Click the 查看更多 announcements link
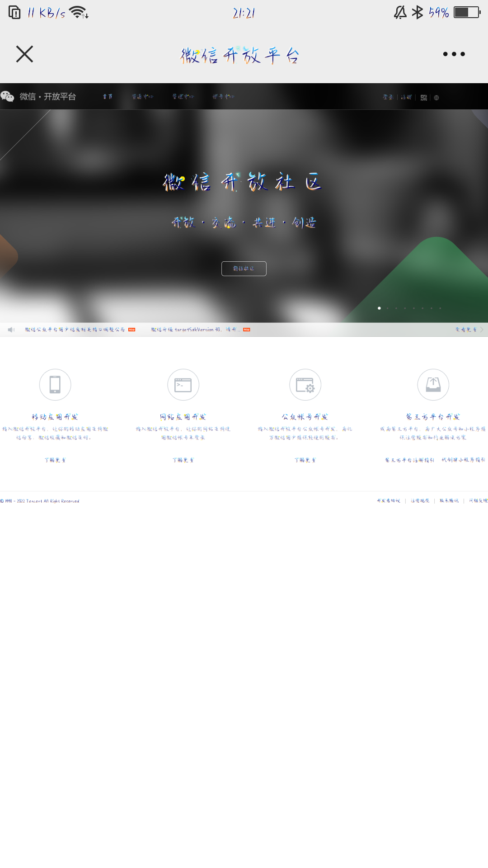488x868 pixels. pyautogui.click(x=466, y=330)
